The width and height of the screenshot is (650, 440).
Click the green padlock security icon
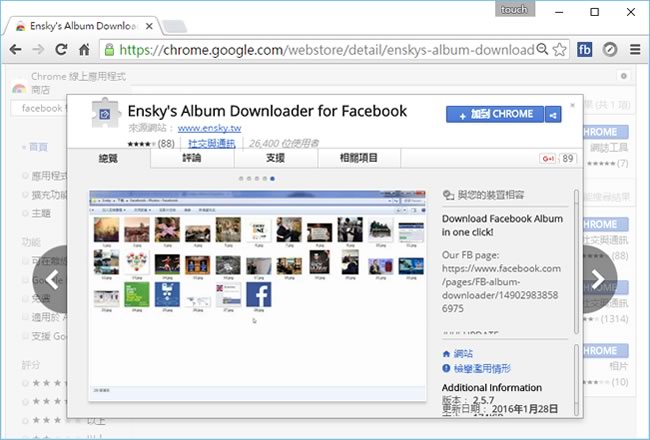[x=109, y=50]
